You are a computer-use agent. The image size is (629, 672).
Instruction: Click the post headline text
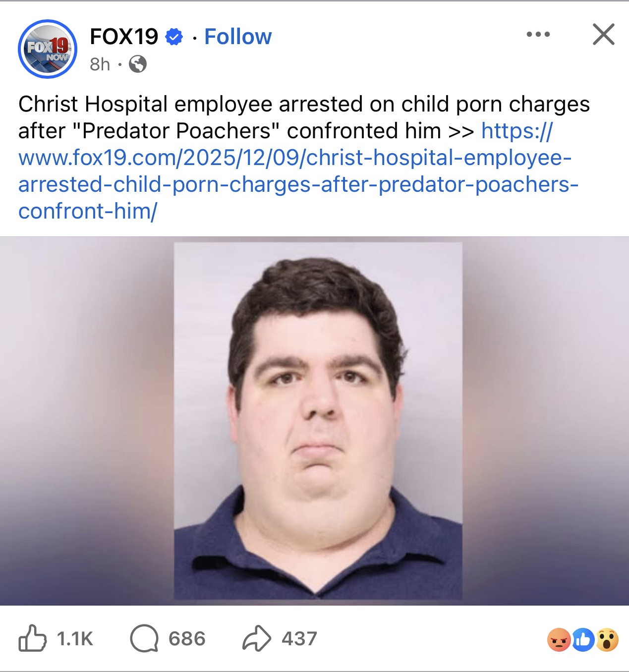304,117
